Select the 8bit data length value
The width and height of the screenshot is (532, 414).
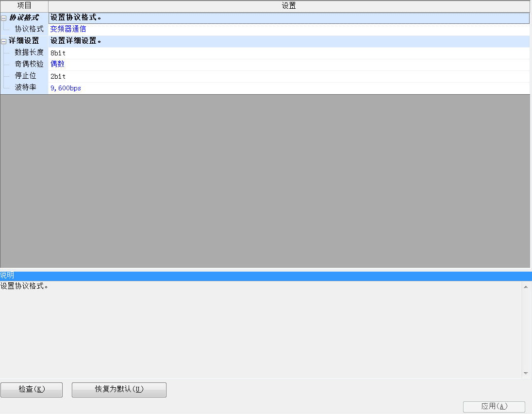coord(58,52)
